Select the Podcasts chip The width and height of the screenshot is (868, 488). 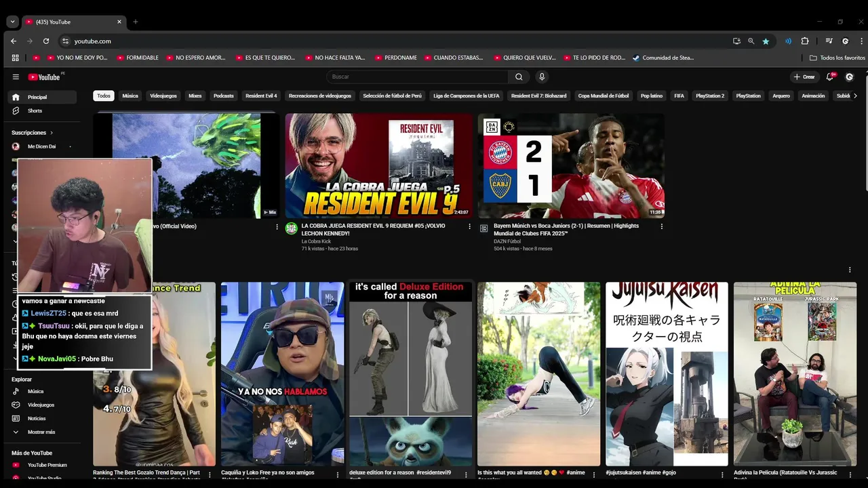click(224, 96)
